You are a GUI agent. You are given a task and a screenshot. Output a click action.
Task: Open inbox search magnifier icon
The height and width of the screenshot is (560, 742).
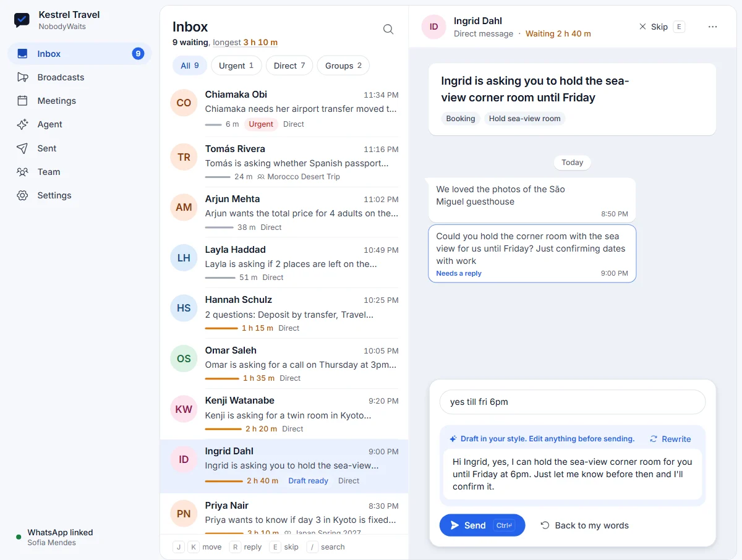point(388,29)
